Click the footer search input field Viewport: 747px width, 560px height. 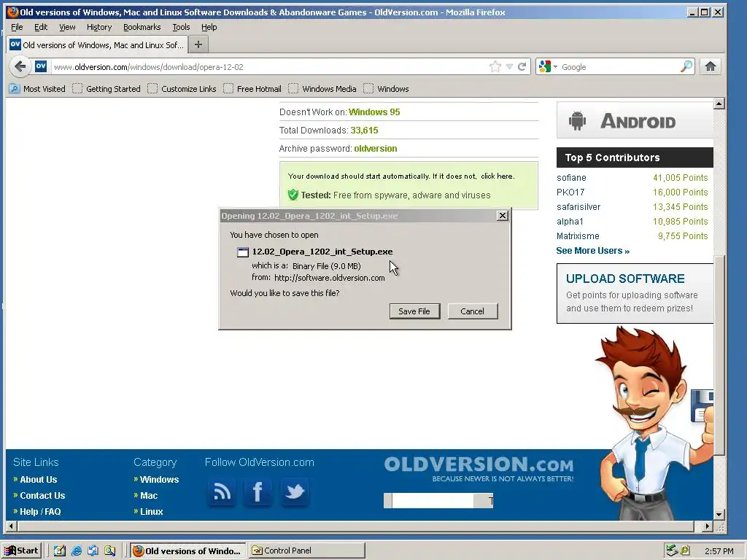433,500
